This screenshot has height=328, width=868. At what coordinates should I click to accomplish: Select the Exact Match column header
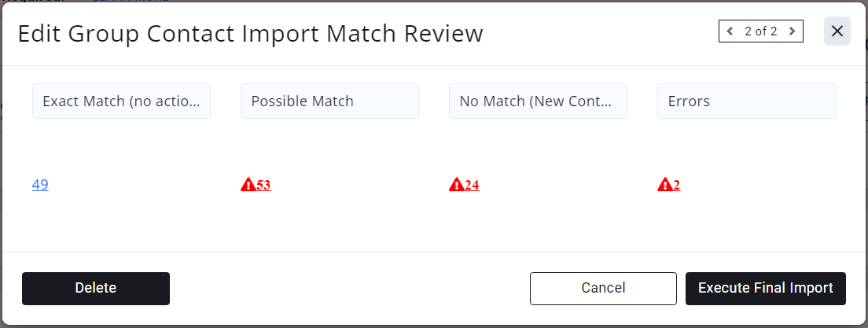click(x=121, y=101)
